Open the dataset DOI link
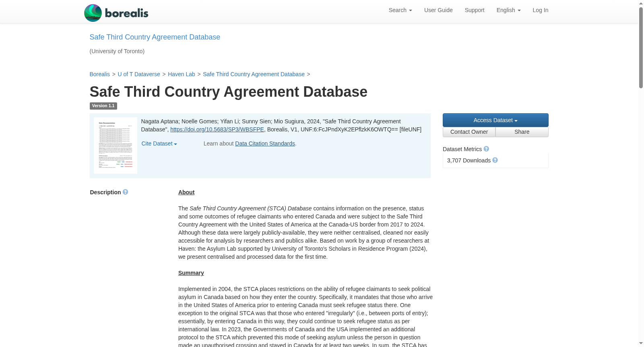The image size is (644, 347). click(217, 129)
